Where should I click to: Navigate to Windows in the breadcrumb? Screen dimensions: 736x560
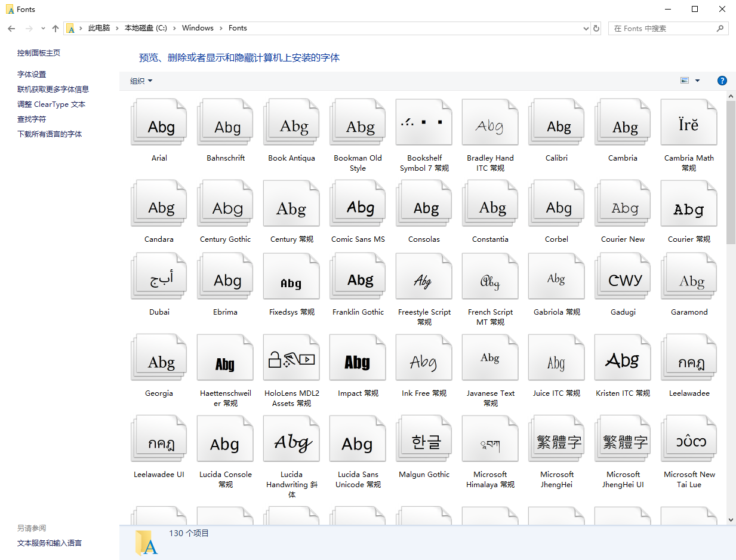(x=198, y=28)
